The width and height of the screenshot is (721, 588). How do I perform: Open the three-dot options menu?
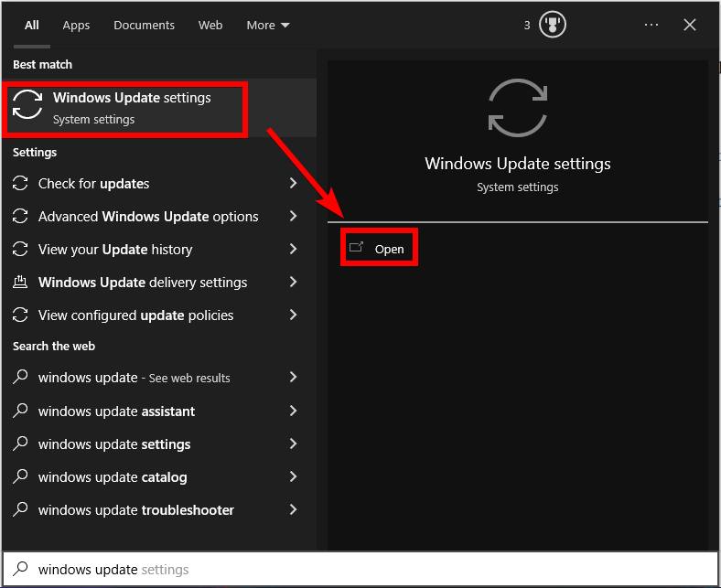point(651,25)
